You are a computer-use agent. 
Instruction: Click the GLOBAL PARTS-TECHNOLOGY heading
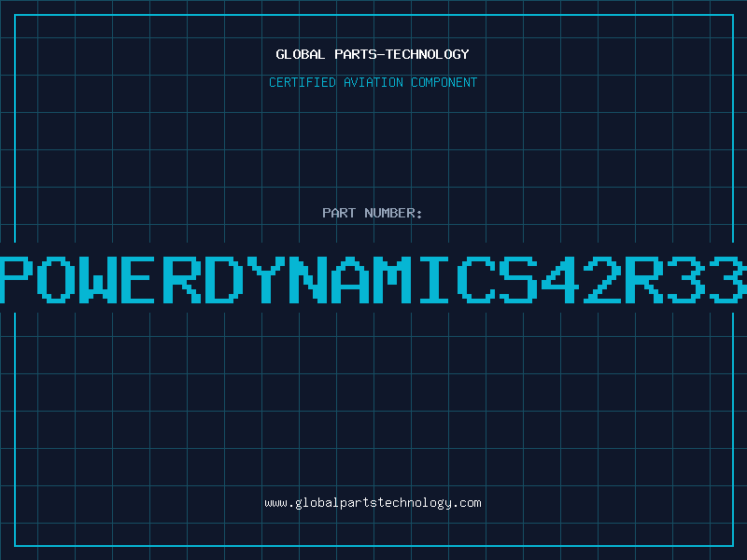(373, 54)
